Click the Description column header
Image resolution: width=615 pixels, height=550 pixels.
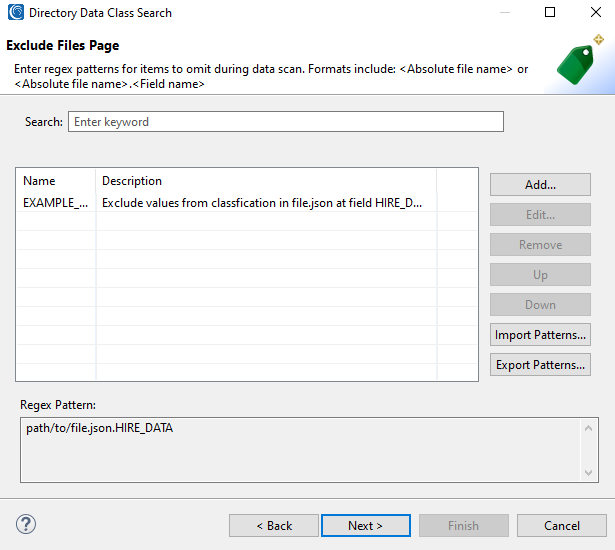point(266,181)
